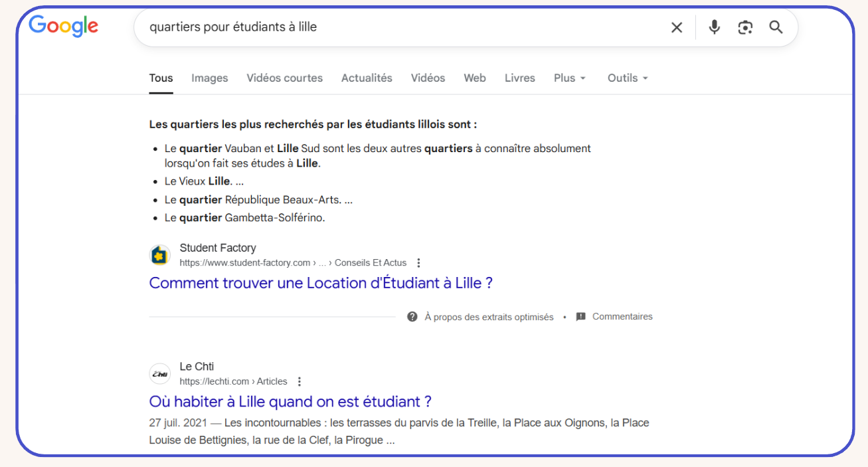
Task: Switch to the Vidéos courtes tab
Action: tap(284, 78)
